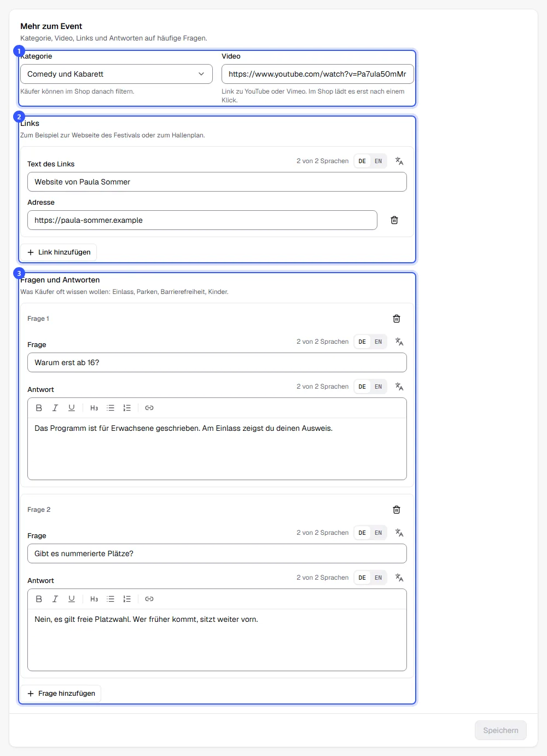Switch Text des Links to EN

pyautogui.click(x=379, y=161)
